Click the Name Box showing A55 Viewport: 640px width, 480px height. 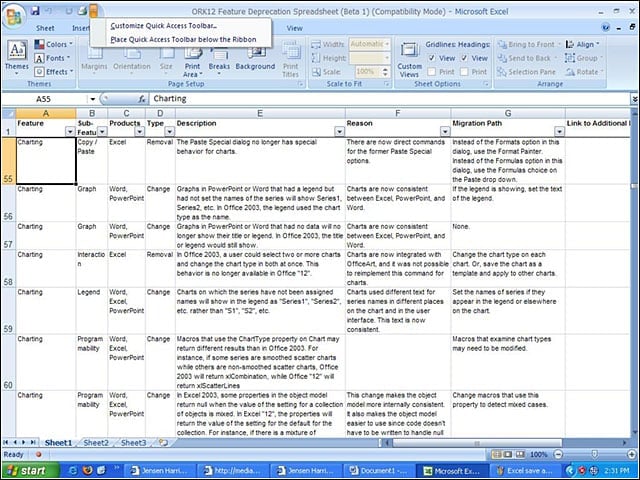point(44,99)
